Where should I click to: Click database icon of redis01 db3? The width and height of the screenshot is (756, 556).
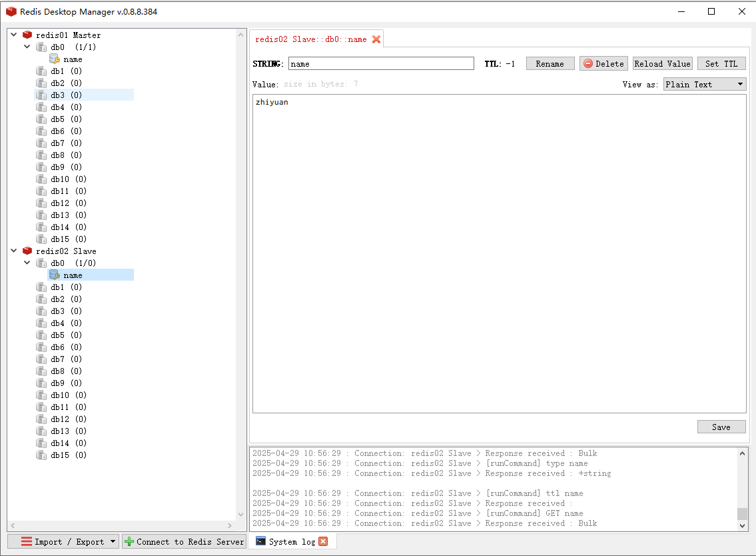(41, 95)
